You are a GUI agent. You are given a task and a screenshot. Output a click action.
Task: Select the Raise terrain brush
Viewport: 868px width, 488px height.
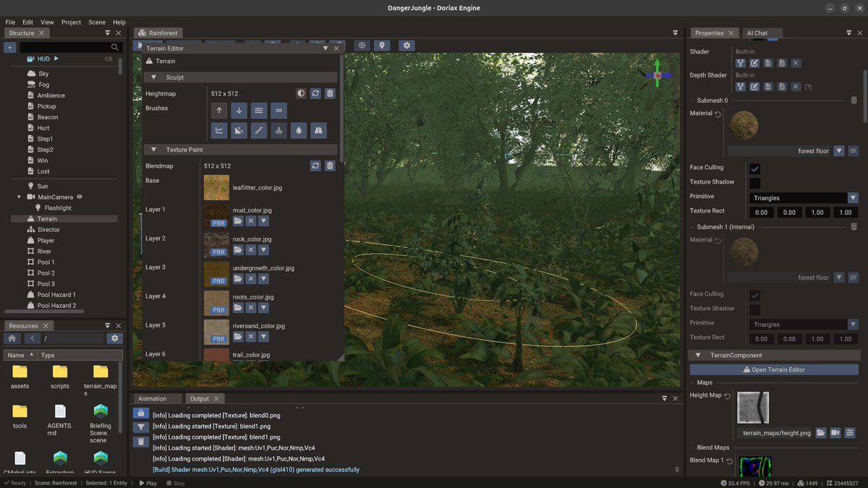219,111
